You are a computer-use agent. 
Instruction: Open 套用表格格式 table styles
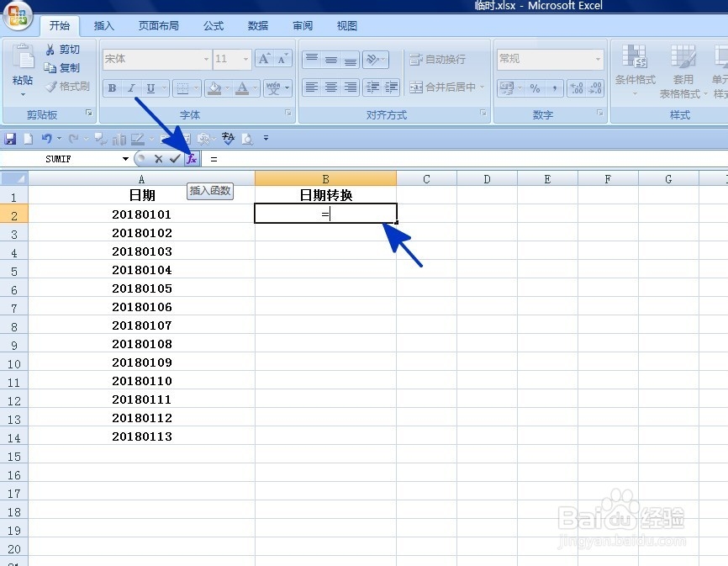pos(683,72)
